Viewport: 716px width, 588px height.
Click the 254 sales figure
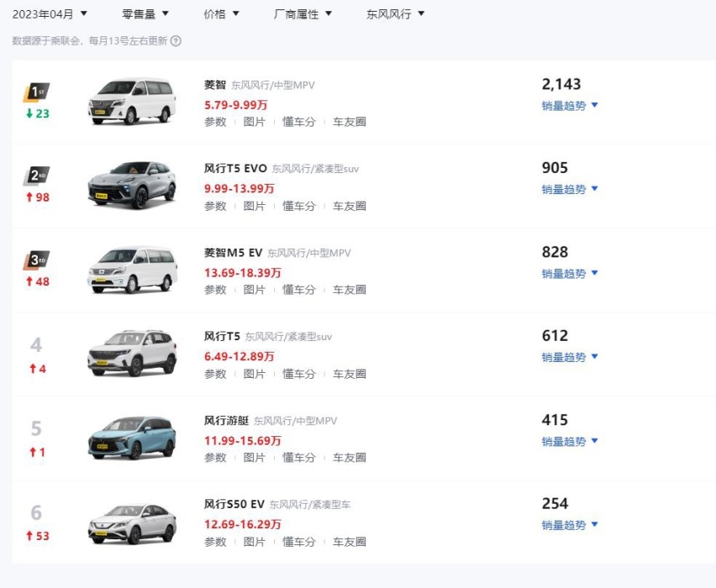[x=555, y=503]
